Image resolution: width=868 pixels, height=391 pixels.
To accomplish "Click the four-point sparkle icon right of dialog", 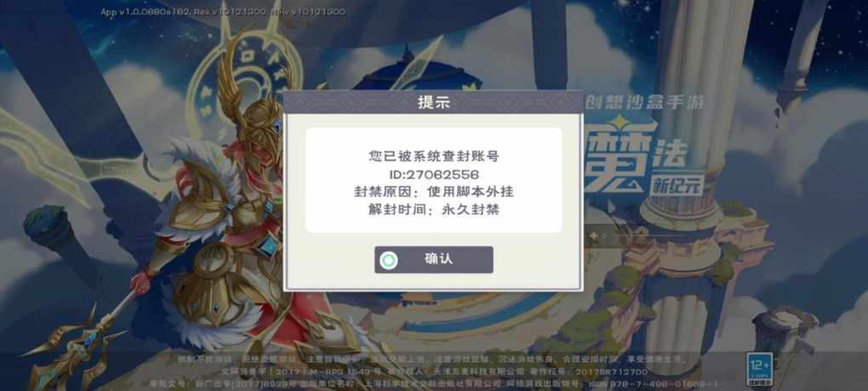I will click(593, 236).
